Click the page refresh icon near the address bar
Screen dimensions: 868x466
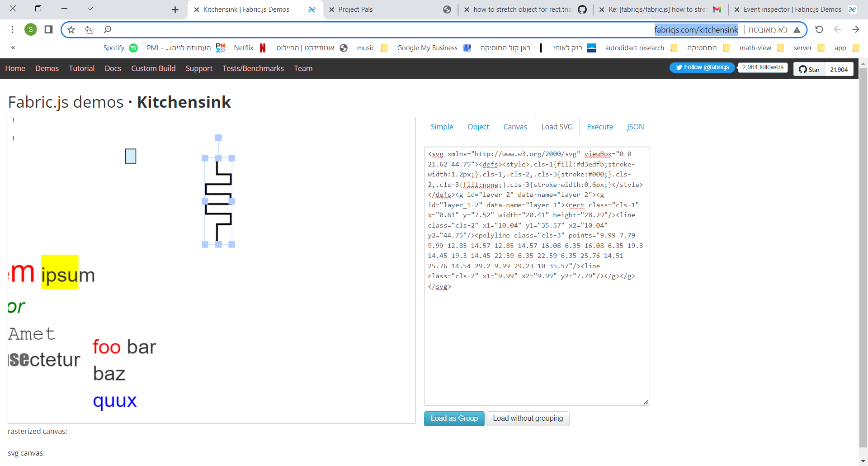pyautogui.click(x=819, y=29)
